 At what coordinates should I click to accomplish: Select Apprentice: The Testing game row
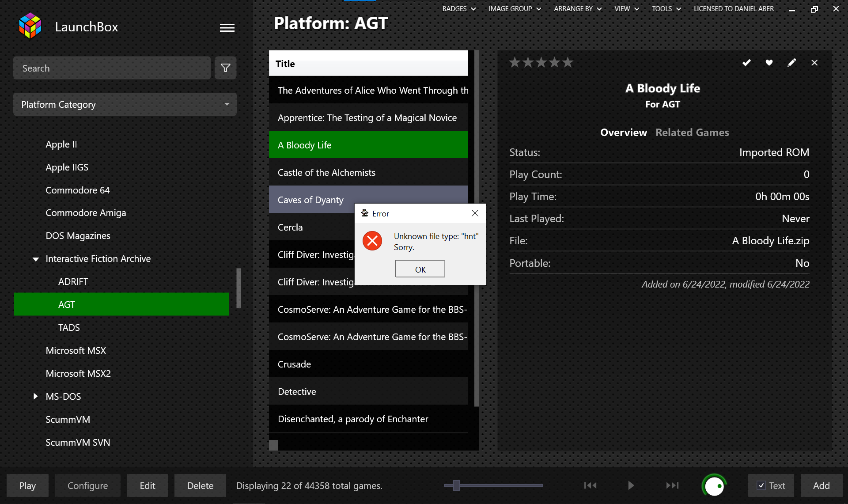point(368,117)
